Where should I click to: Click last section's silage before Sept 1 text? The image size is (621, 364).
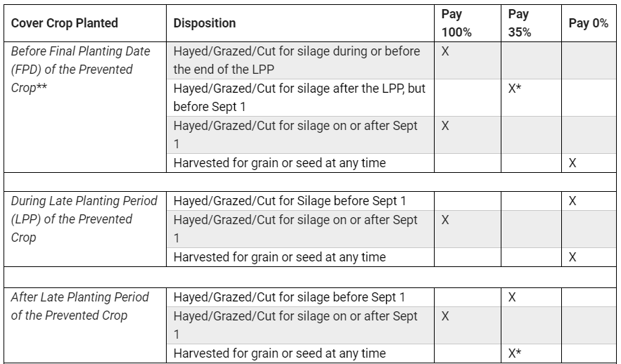pyautogui.click(x=290, y=297)
